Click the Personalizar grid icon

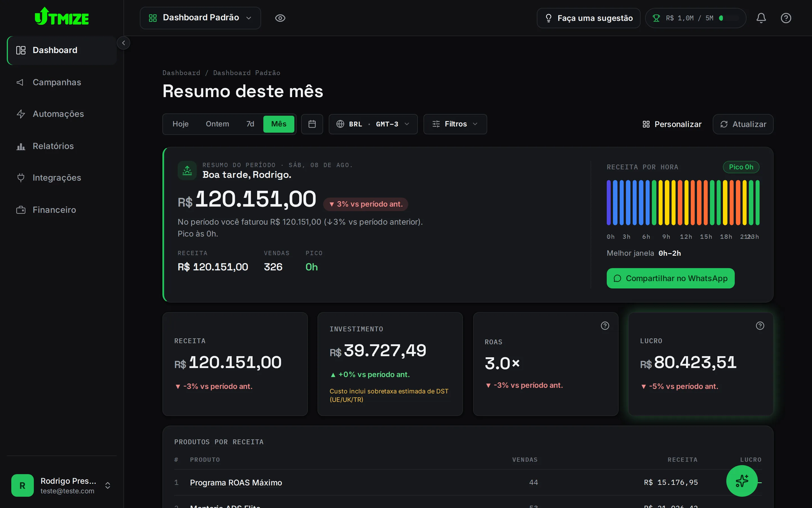[646, 124]
